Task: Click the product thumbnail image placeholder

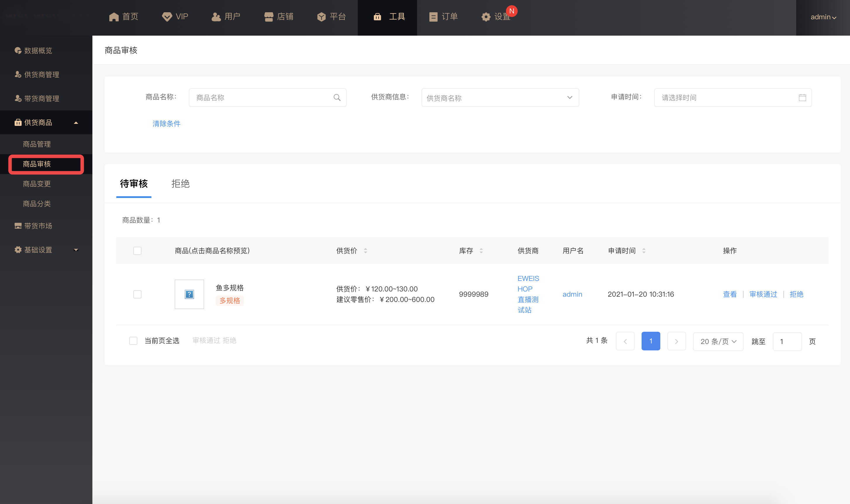Action: pyautogui.click(x=189, y=294)
